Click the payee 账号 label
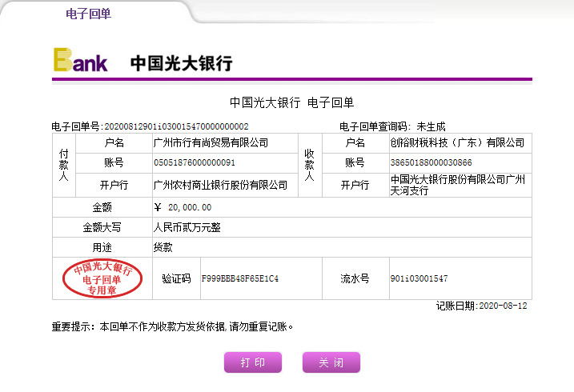Screen dimensions: 574x392 click(x=355, y=162)
